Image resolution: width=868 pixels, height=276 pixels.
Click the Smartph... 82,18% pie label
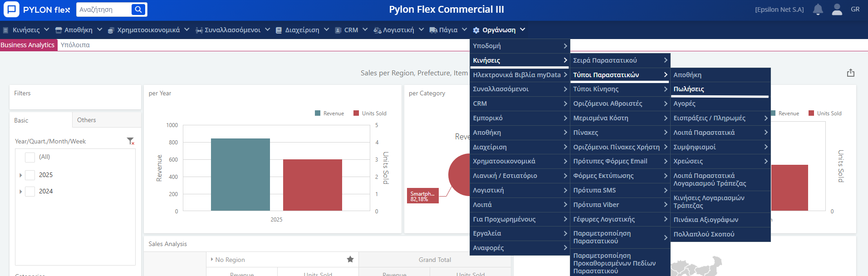click(x=423, y=196)
